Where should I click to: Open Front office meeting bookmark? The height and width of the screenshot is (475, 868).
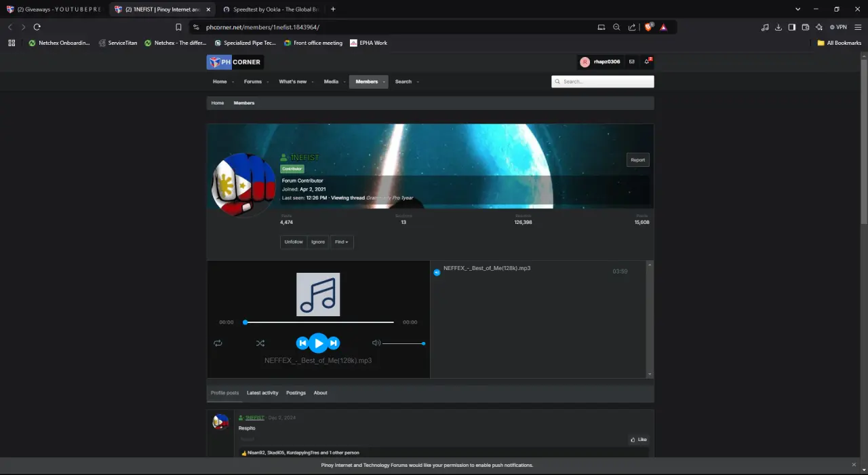313,43
